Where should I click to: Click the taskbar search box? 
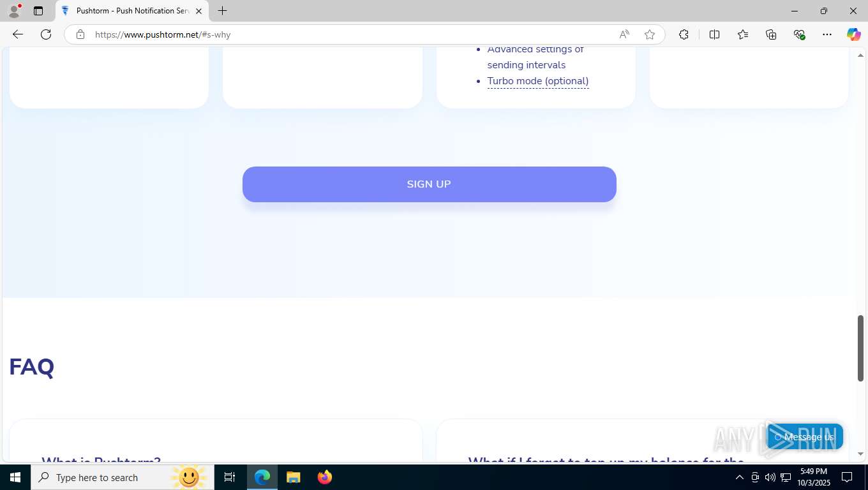pos(123,477)
